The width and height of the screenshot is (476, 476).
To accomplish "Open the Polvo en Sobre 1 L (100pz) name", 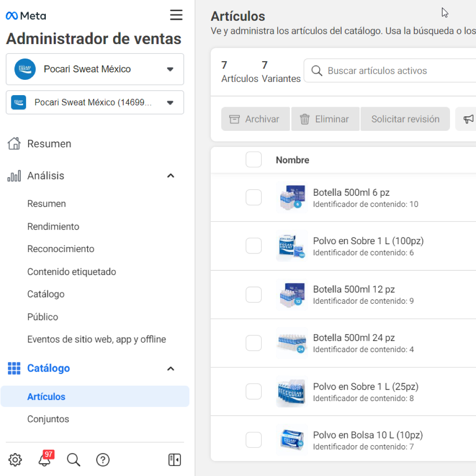I will click(x=368, y=241).
